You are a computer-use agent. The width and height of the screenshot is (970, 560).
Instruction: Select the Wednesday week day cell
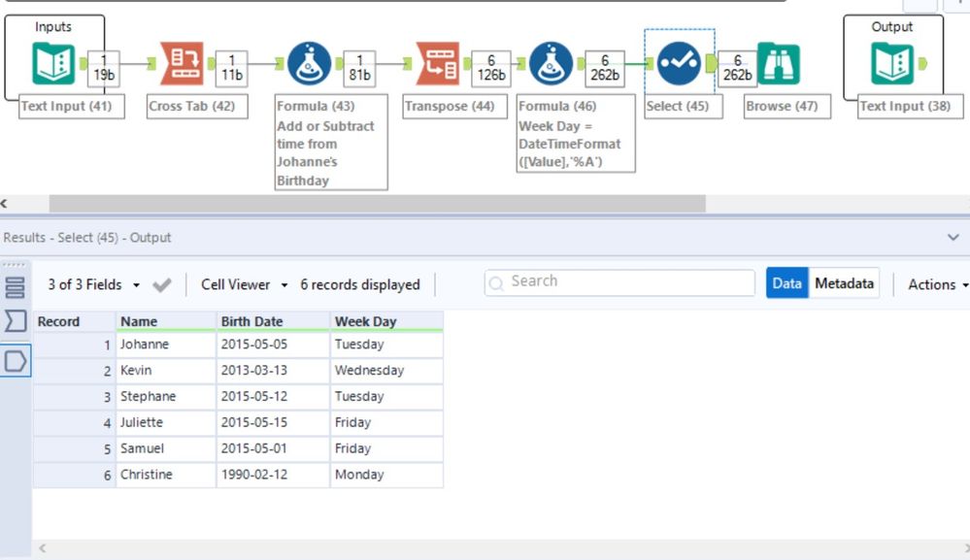pos(386,370)
